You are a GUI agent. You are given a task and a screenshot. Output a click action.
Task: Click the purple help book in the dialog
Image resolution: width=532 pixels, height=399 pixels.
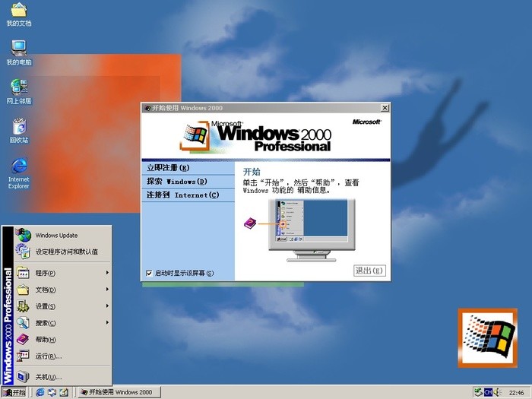(x=250, y=223)
